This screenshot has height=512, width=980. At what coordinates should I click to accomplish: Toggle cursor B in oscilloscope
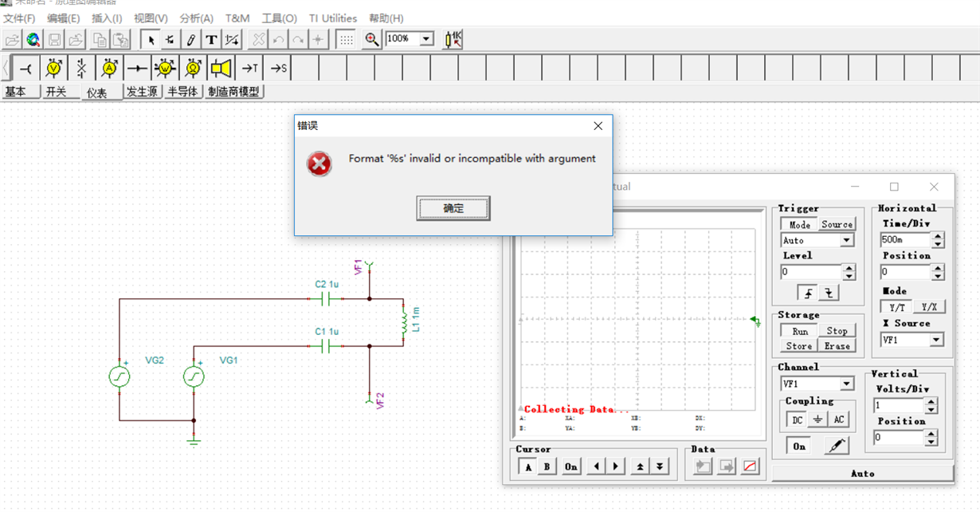(x=547, y=467)
